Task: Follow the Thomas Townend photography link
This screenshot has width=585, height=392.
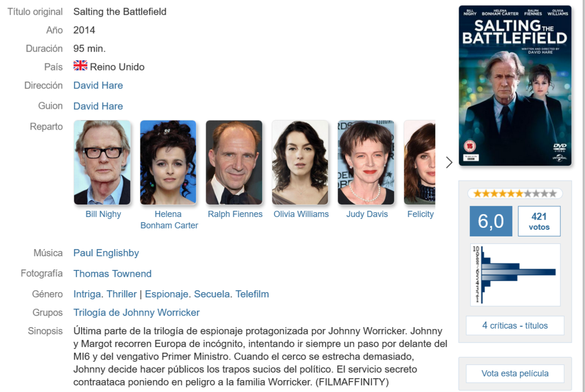Action: [x=112, y=274]
